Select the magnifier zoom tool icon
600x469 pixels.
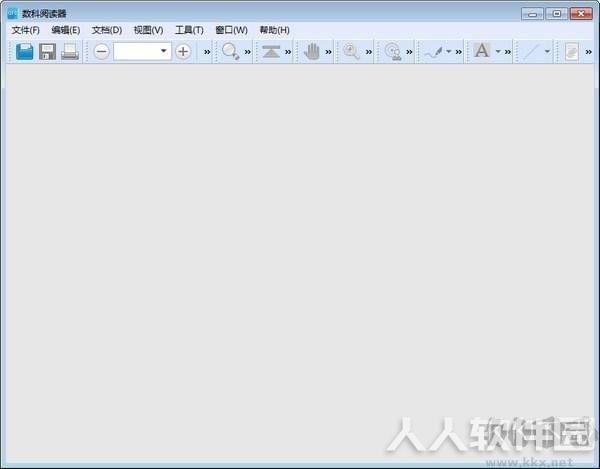coord(351,52)
